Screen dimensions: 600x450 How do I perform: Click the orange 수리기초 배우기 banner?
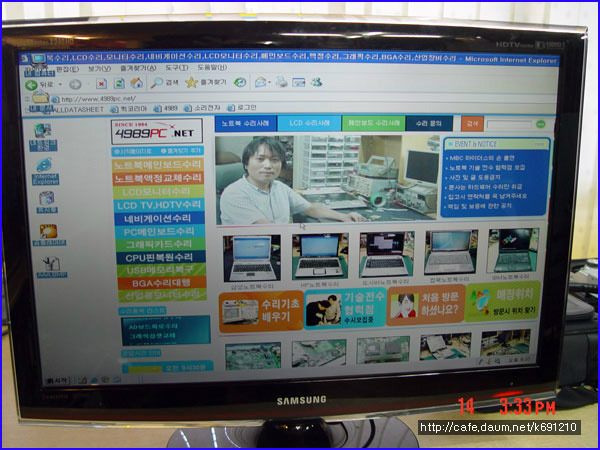coord(261,311)
